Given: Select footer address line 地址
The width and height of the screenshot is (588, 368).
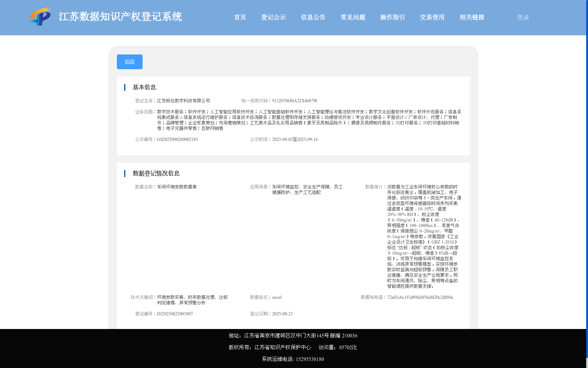Looking at the screenshot, I should point(293,336).
